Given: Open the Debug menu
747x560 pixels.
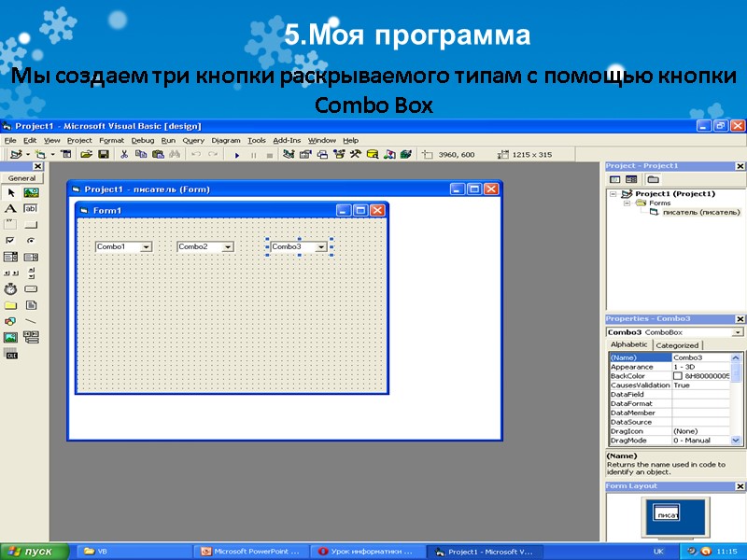Looking at the screenshot, I should coord(143,141).
